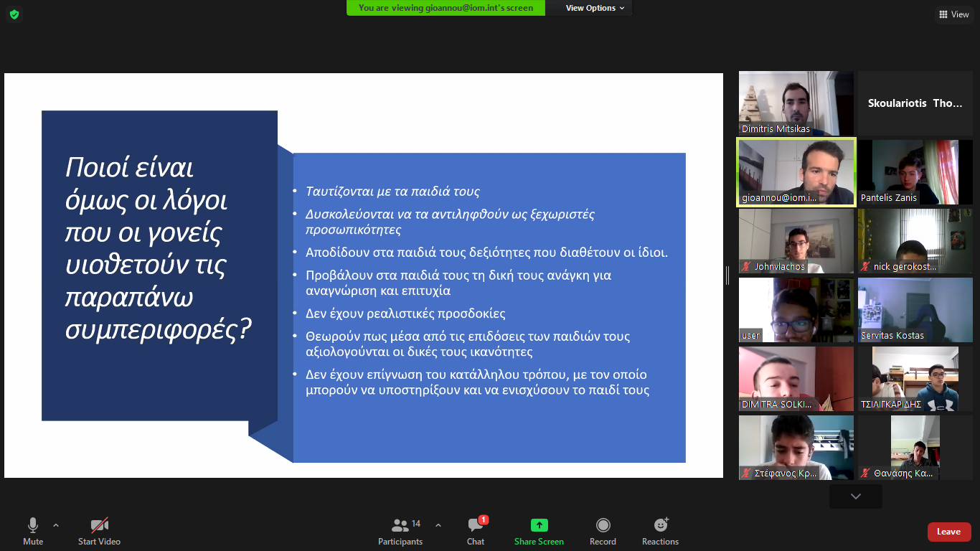Click the green encryption shield icon

coord(14,14)
